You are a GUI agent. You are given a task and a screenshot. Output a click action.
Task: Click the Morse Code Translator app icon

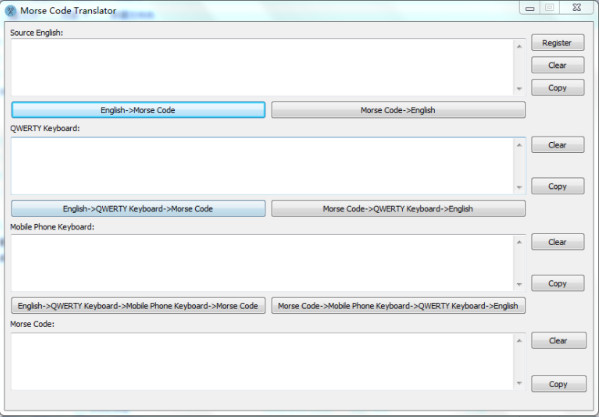(x=10, y=11)
